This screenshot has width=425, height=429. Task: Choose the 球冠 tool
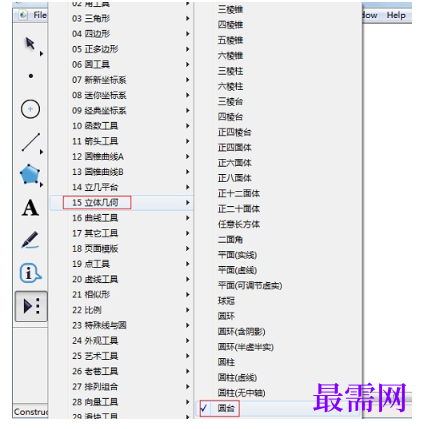click(226, 301)
